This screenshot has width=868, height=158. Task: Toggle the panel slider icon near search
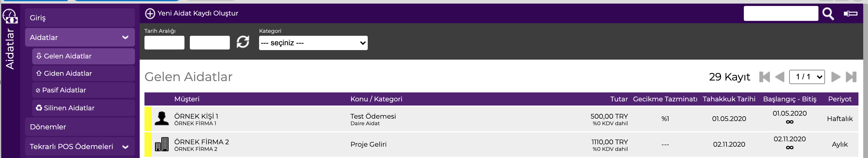point(850,13)
